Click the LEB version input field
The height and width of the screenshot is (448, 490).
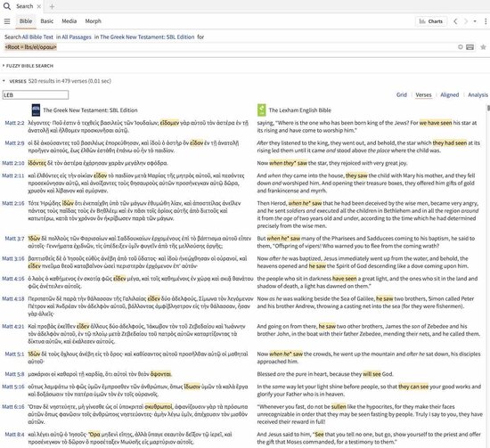coord(36,95)
